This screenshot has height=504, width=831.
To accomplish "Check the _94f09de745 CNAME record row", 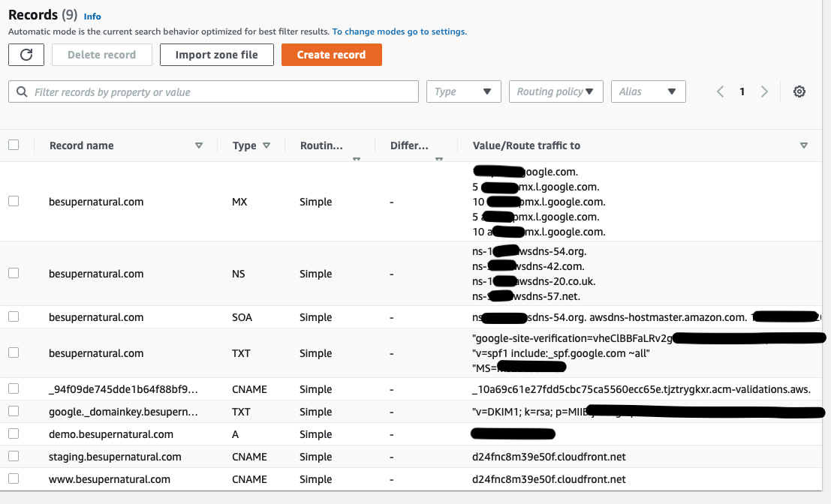I will 14,388.
